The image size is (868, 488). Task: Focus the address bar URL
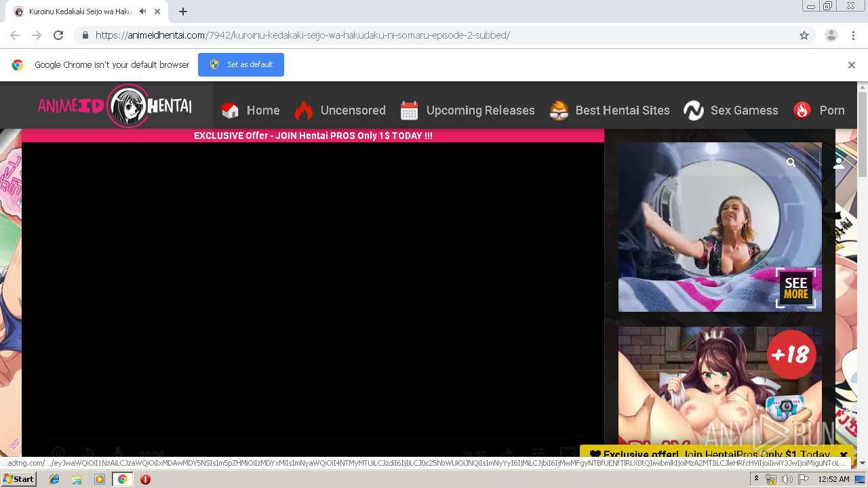302,35
